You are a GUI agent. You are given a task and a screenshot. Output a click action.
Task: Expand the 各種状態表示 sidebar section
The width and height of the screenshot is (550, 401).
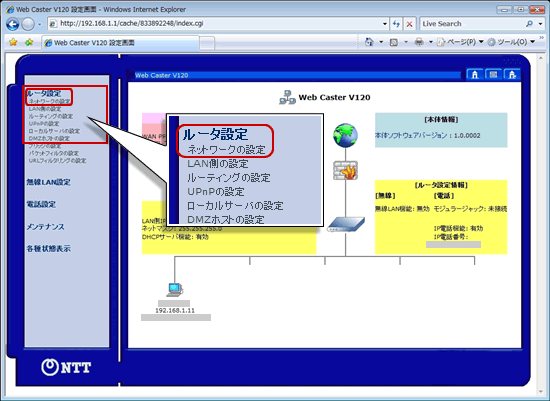click(48, 248)
